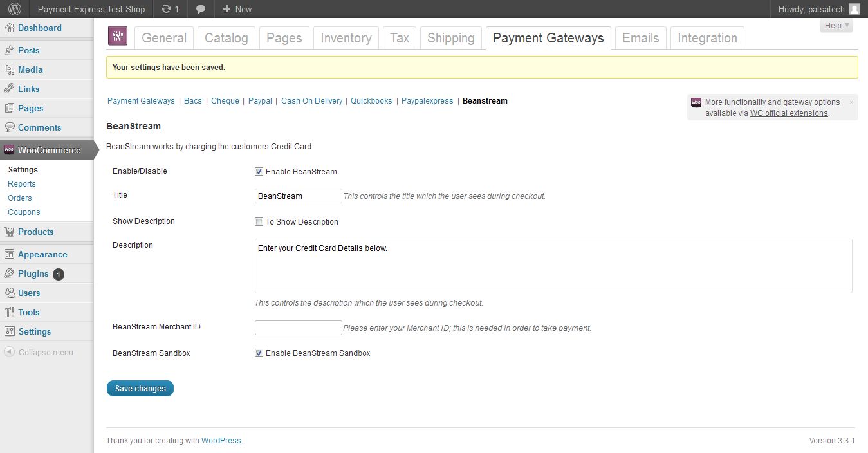
Task: Open Reports under WooCommerce
Action: pyautogui.click(x=22, y=184)
